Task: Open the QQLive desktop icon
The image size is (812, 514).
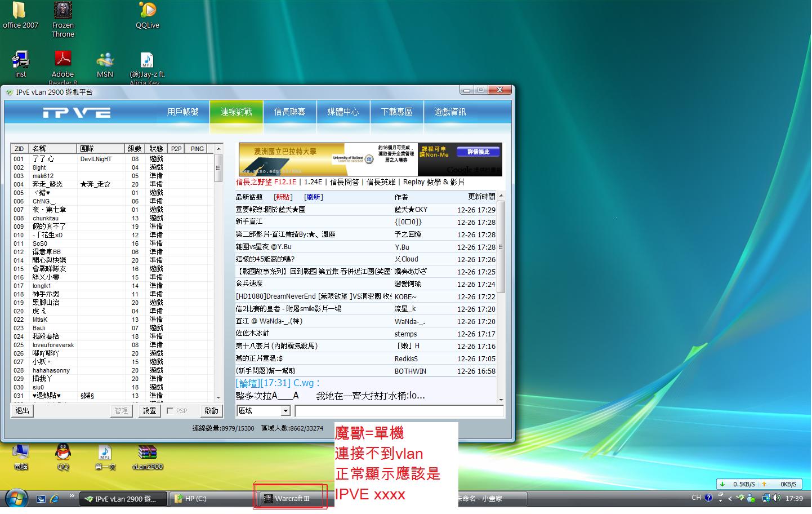Action: 147,11
